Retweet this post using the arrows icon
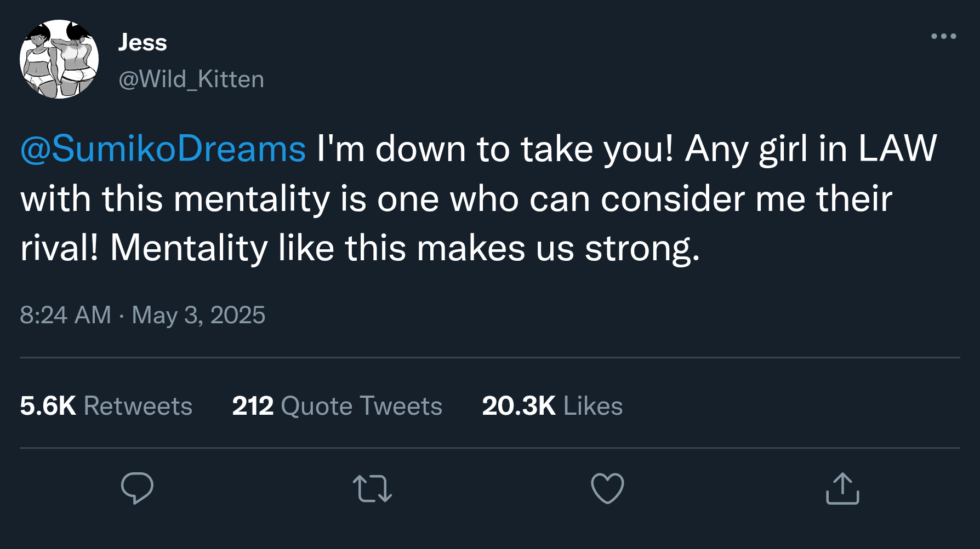Image resolution: width=980 pixels, height=549 pixels. coord(372,488)
